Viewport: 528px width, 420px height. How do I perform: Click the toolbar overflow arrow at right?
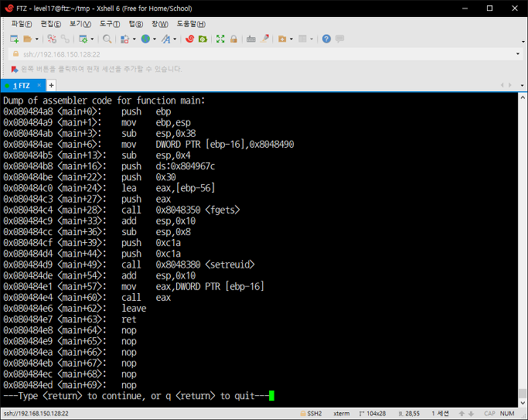point(523,42)
